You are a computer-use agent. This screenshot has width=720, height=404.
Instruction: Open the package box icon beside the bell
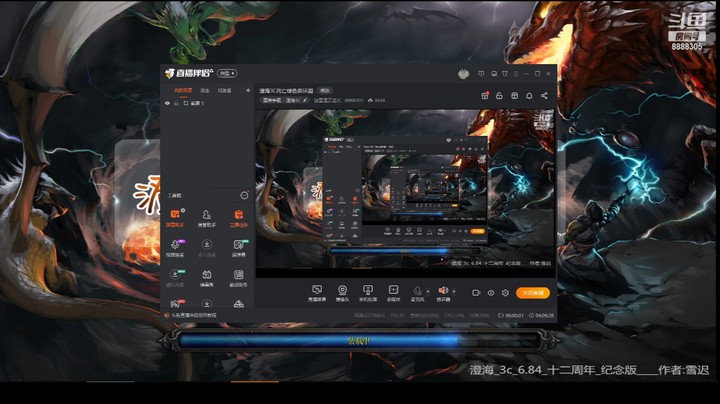click(514, 95)
